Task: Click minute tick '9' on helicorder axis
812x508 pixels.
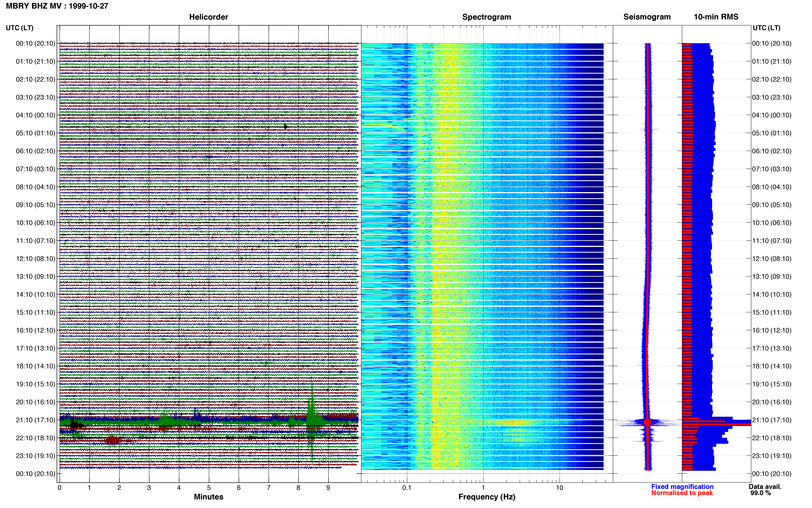Action: tap(328, 488)
